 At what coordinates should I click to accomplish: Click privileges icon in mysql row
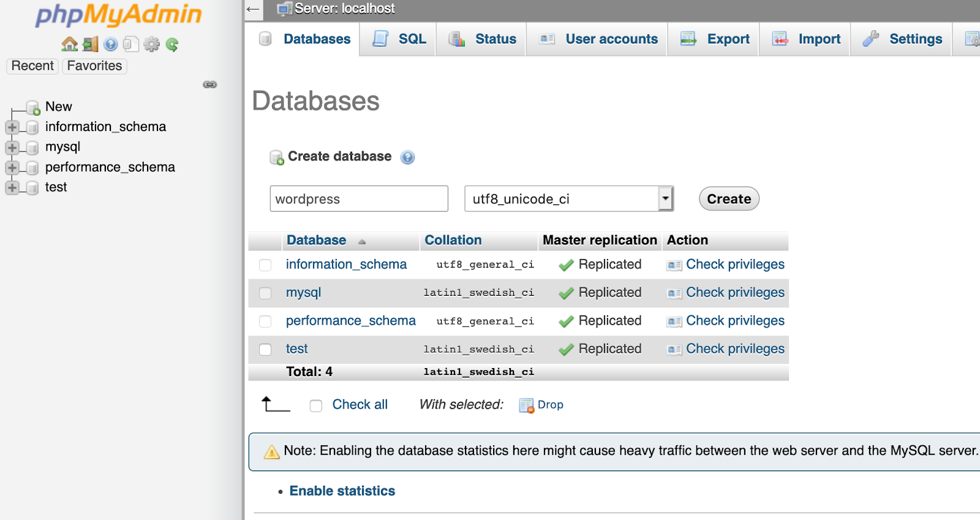pyautogui.click(x=674, y=293)
